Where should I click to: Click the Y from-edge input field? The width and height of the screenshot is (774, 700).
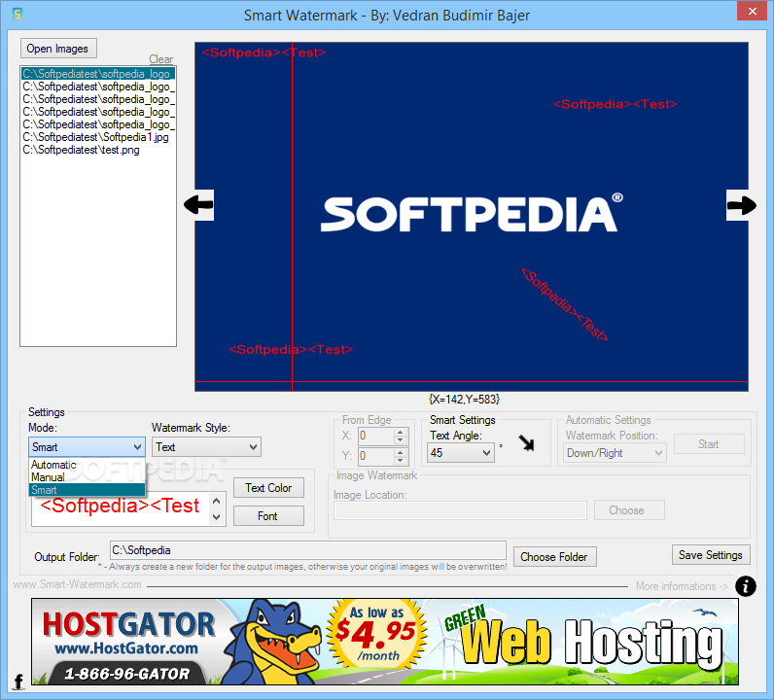coord(376,456)
